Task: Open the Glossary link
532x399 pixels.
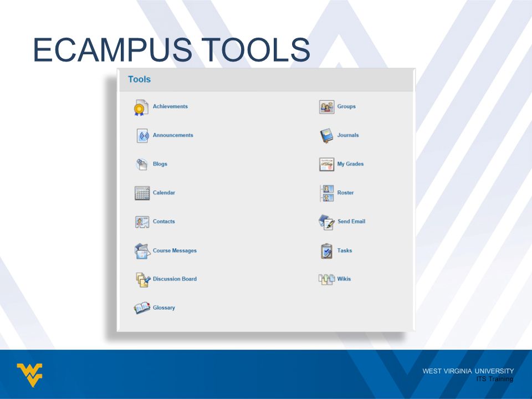Action: point(164,308)
